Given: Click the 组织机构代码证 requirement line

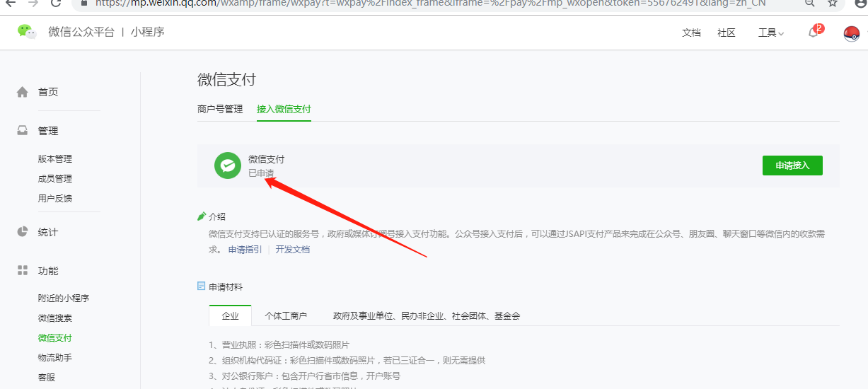Looking at the screenshot, I should point(347,361).
